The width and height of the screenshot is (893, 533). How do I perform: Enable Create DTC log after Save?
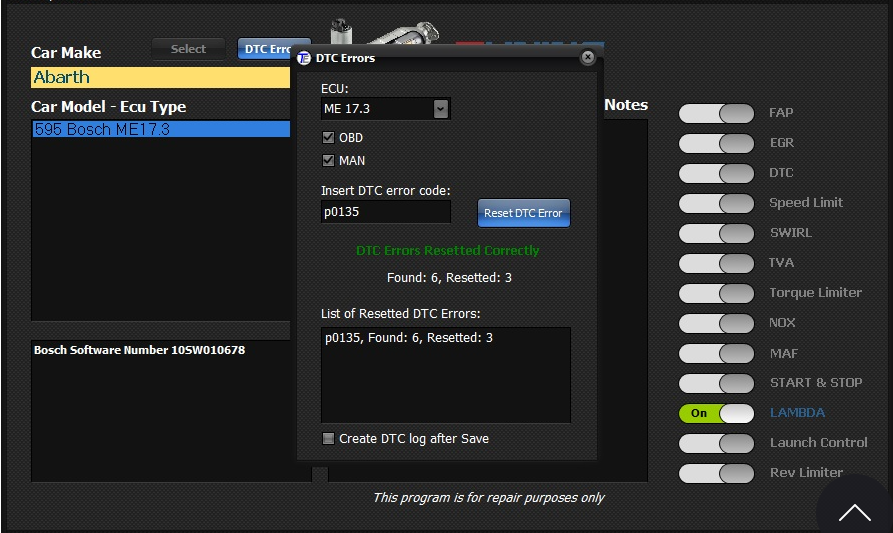(x=328, y=439)
